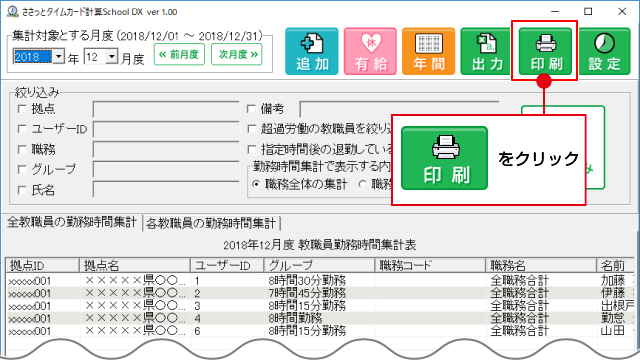Image resolution: width=640 pixels, height=364 pixels.
Task: Enable the 備考 filter checkbox
Action: (x=251, y=109)
